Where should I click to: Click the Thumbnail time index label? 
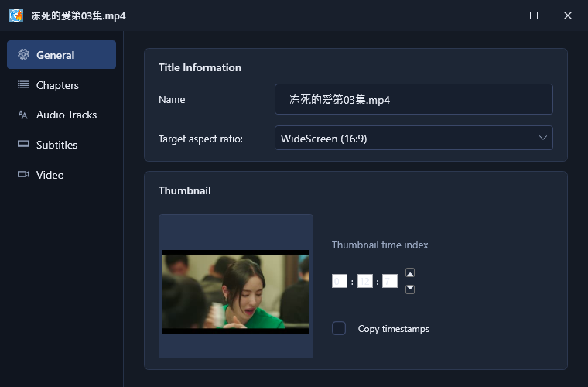[x=380, y=245]
